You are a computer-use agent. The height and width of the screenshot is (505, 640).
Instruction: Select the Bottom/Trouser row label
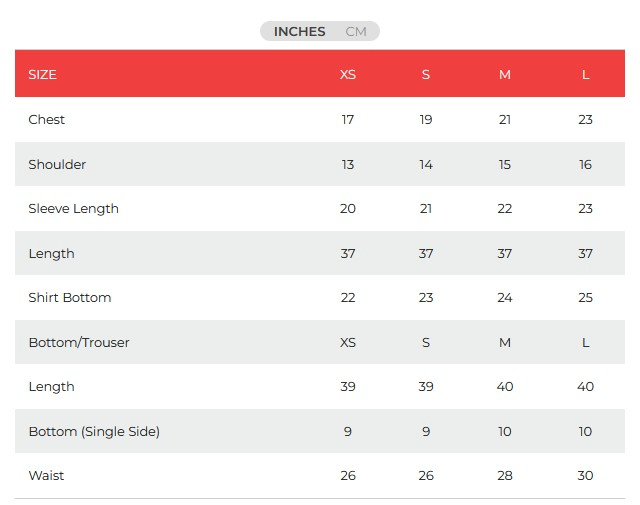pos(79,343)
